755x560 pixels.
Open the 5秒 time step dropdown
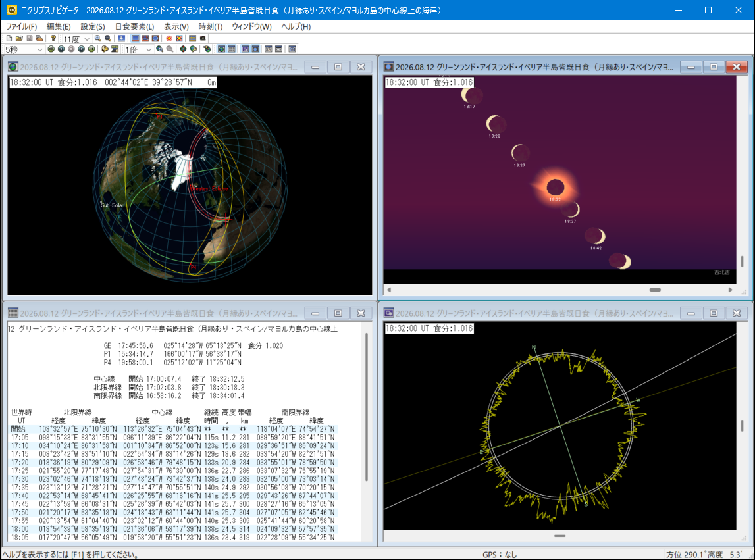[x=39, y=49]
